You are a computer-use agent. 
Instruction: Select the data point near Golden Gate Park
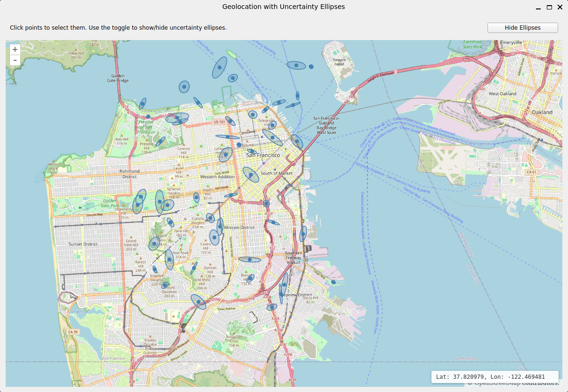[x=137, y=205]
